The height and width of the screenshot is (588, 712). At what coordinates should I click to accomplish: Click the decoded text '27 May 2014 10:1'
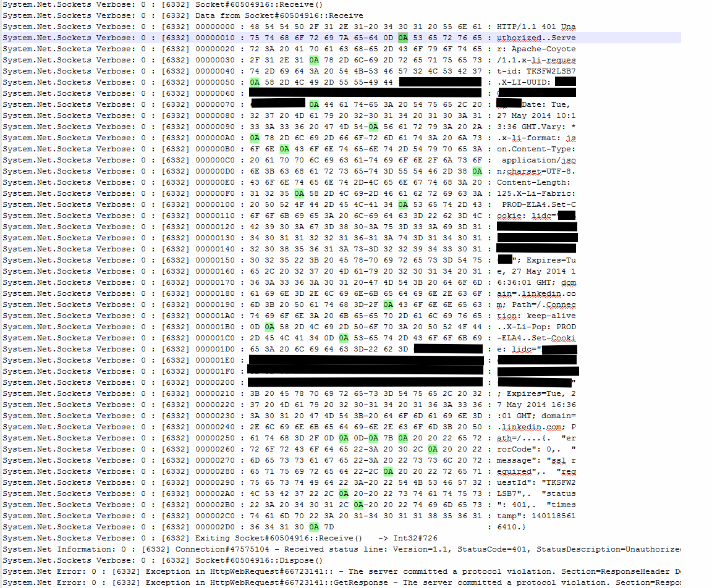536,115
